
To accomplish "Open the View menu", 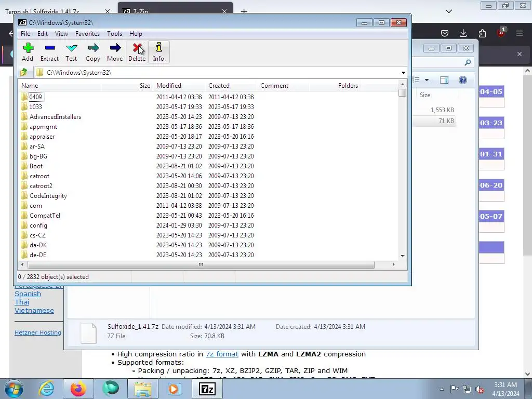I will click(x=61, y=34).
